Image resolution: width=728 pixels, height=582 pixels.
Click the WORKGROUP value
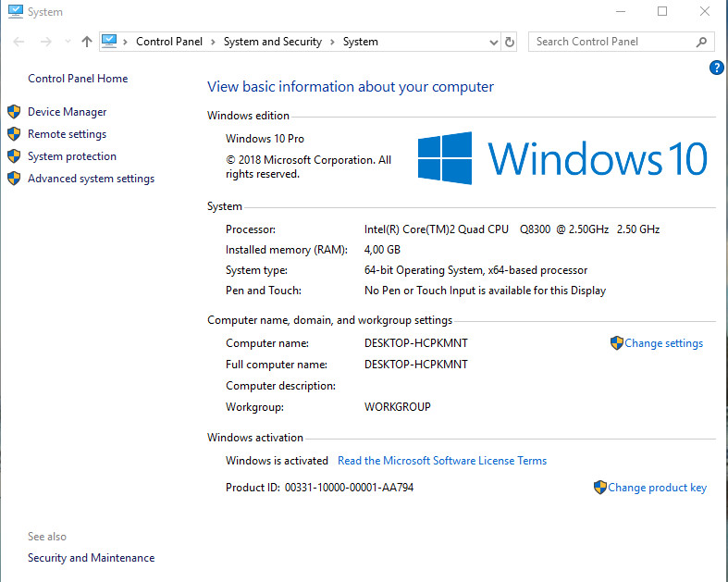(398, 407)
